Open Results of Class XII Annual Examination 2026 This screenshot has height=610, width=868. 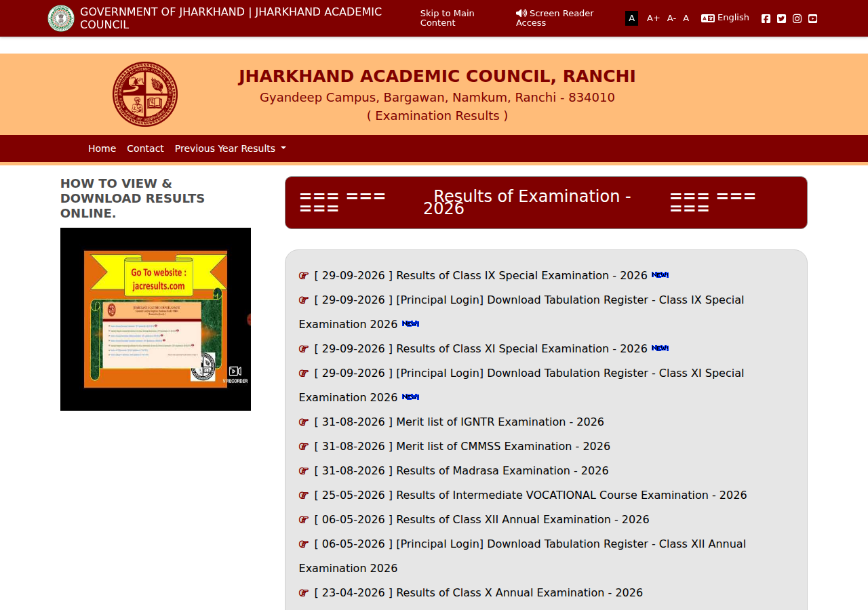click(x=481, y=520)
